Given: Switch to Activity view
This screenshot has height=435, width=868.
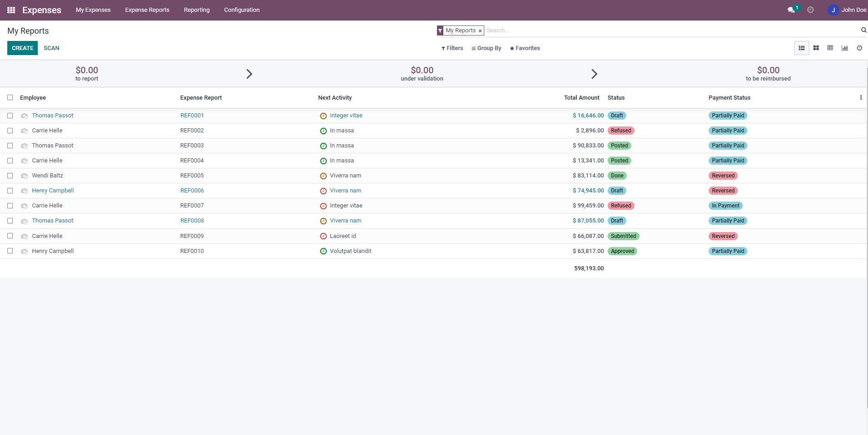Looking at the screenshot, I should pyautogui.click(x=859, y=48).
